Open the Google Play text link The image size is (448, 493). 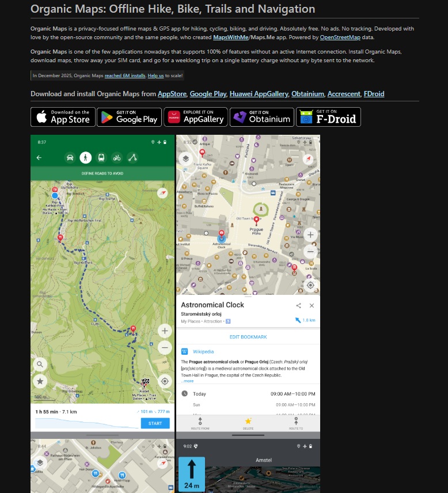pyautogui.click(x=208, y=94)
